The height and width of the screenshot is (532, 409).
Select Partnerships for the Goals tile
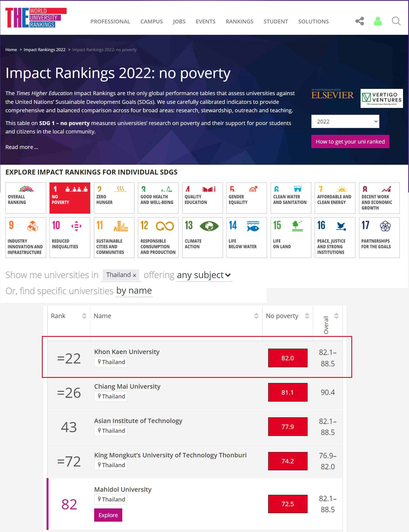pyautogui.click(x=379, y=237)
